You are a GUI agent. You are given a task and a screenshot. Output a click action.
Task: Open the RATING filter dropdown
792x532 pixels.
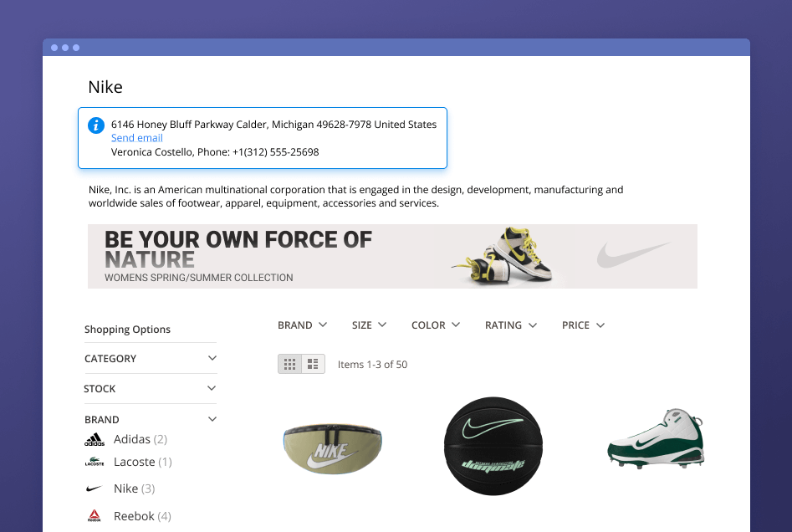(x=510, y=325)
